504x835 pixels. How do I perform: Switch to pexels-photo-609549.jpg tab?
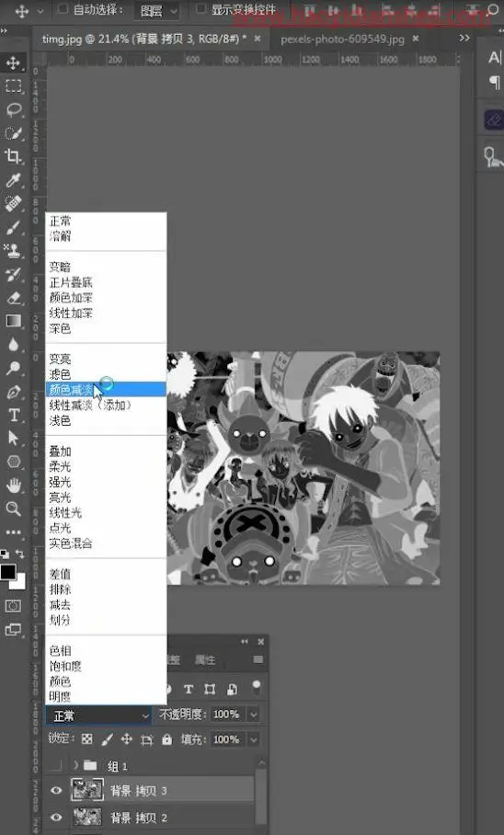pyautogui.click(x=342, y=39)
